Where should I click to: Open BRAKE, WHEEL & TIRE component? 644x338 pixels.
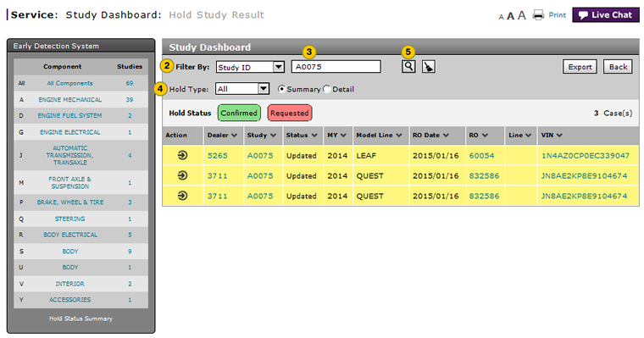tap(69, 202)
